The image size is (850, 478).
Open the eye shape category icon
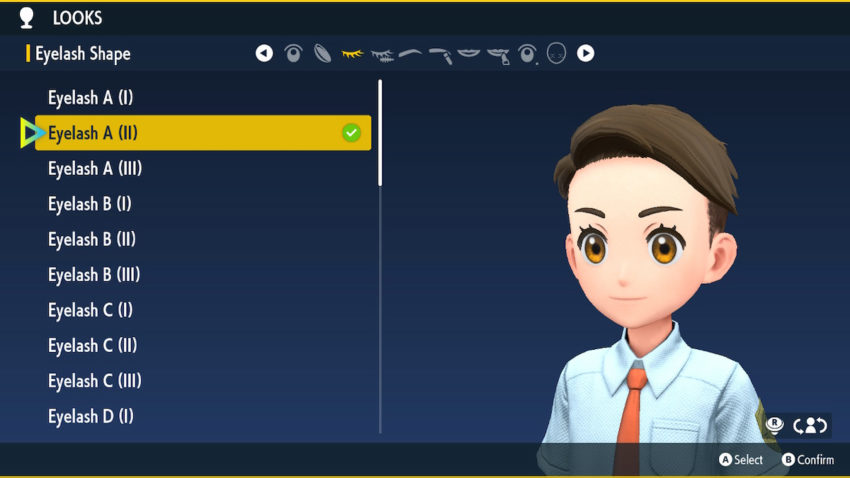(293, 53)
